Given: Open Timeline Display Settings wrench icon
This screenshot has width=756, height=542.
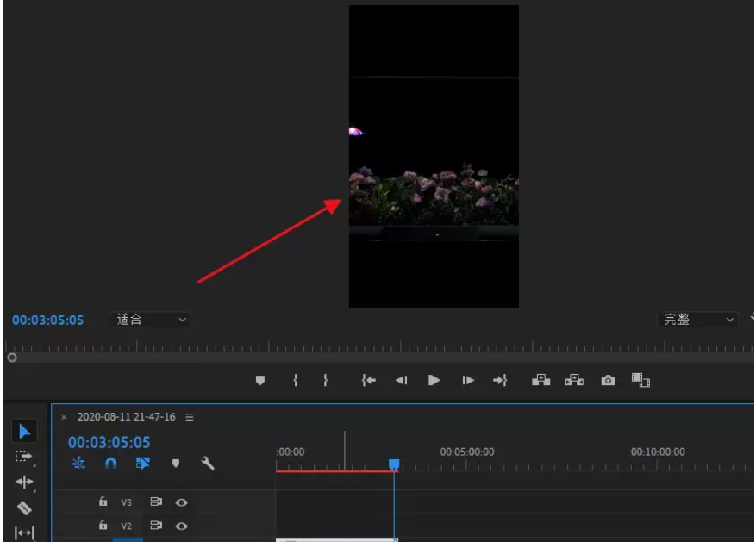Looking at the screenshot, I should click(x=207, y=463).
